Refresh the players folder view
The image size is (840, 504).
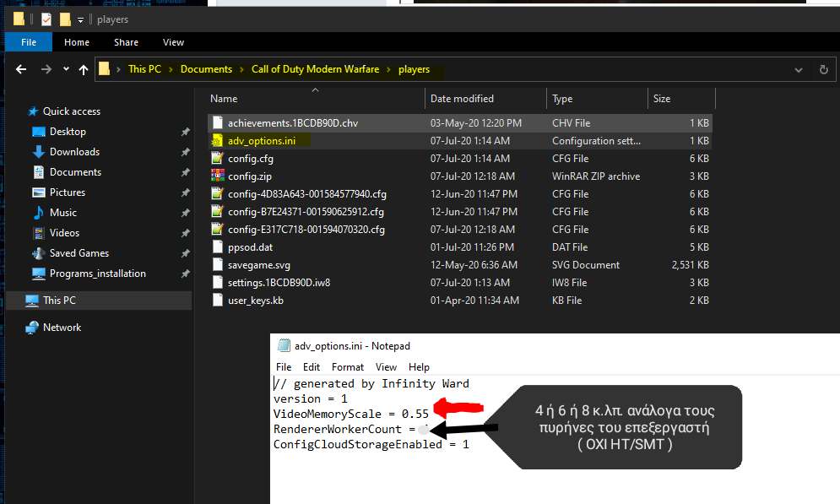click(x=824, y=69)
